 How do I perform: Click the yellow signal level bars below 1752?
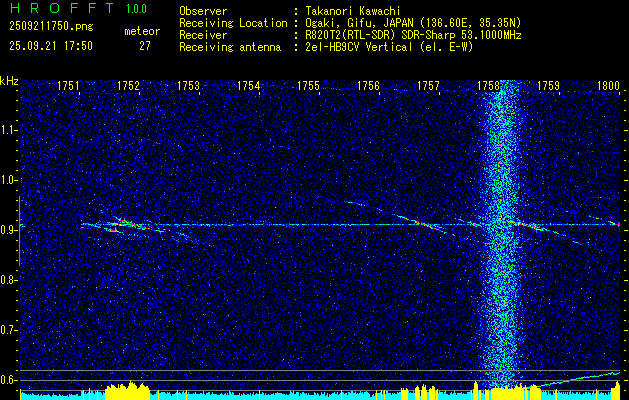point(127,390)
